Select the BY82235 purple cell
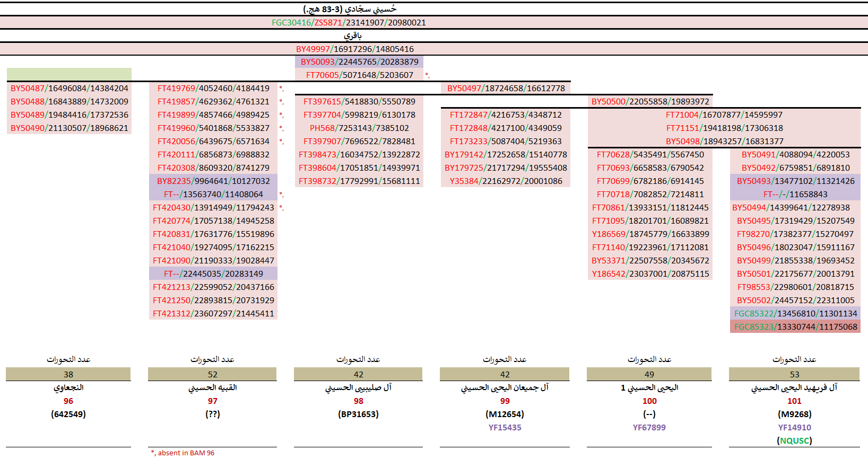 (x=213, y=181)
